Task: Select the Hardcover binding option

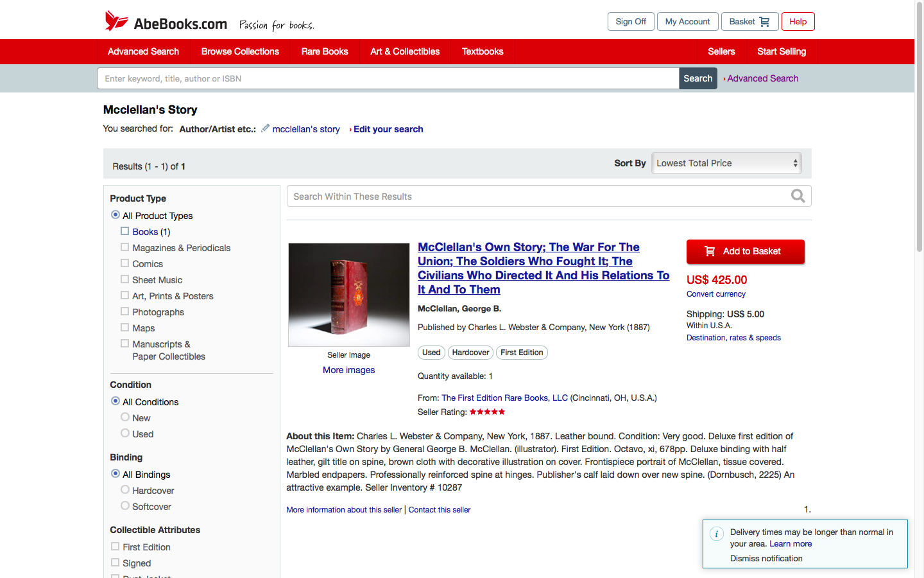Action: point(125,490)
